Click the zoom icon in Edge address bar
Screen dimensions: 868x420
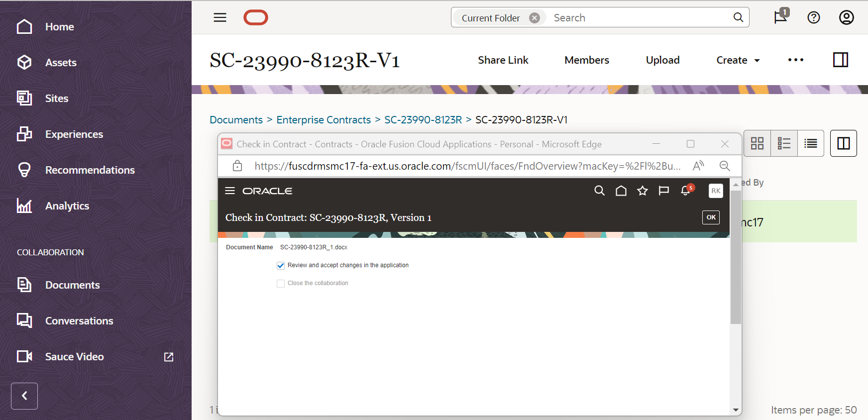click(x=725, y=166)
